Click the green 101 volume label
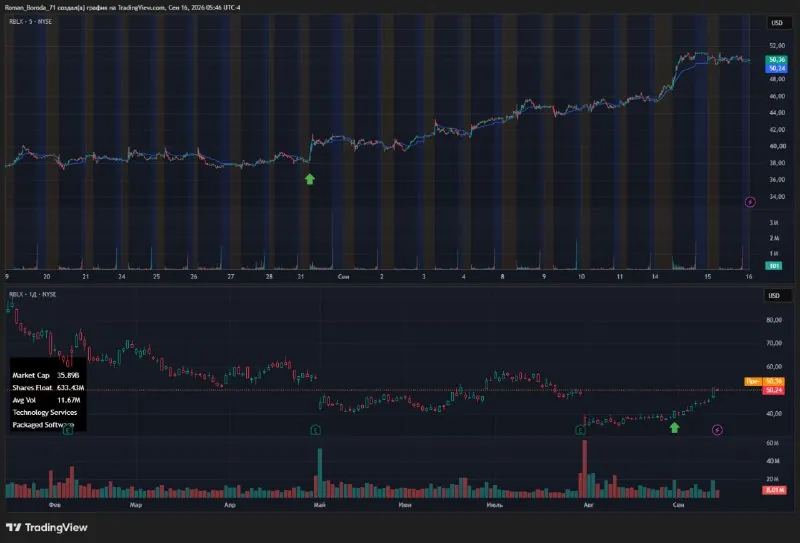 (x=774, y=266)
